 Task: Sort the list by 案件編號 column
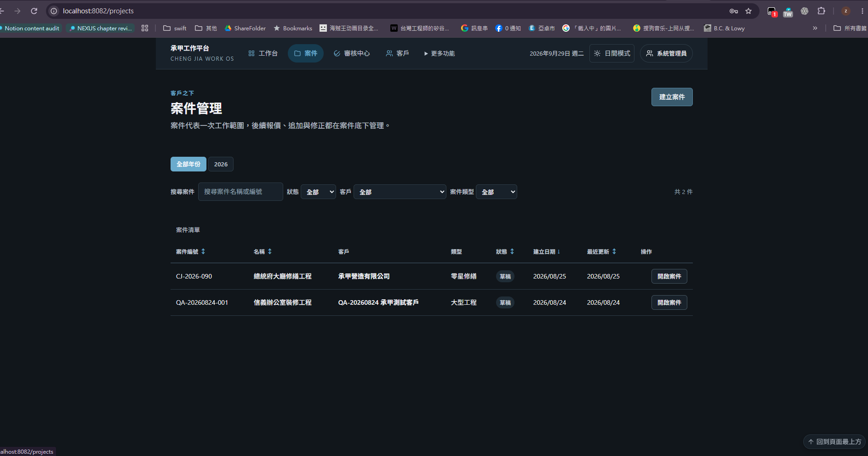[191, 251]
